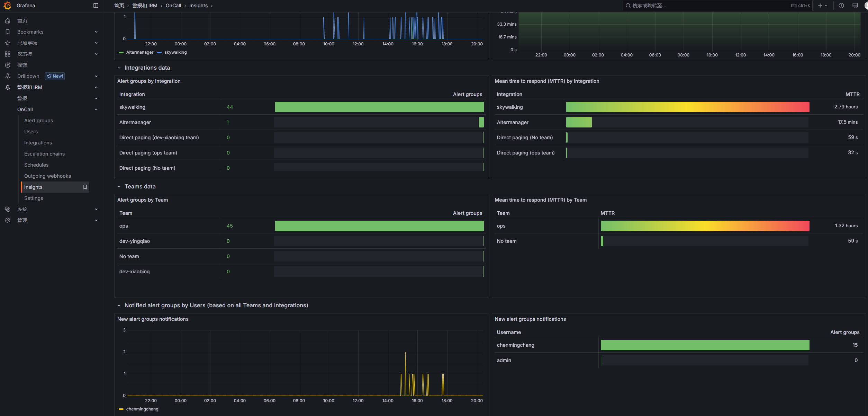
Task: Expand the 警报 submenu chevron
Action: (96, 98)
